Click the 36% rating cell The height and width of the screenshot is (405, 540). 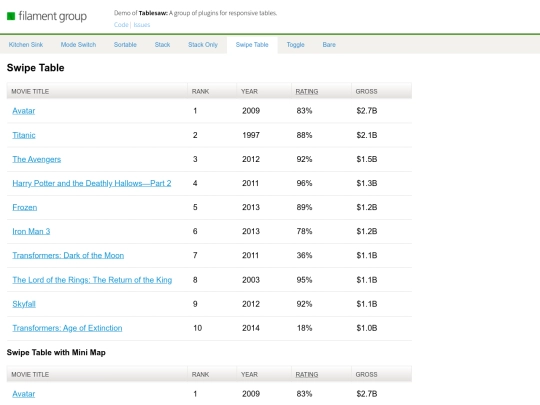pos(304,256)
